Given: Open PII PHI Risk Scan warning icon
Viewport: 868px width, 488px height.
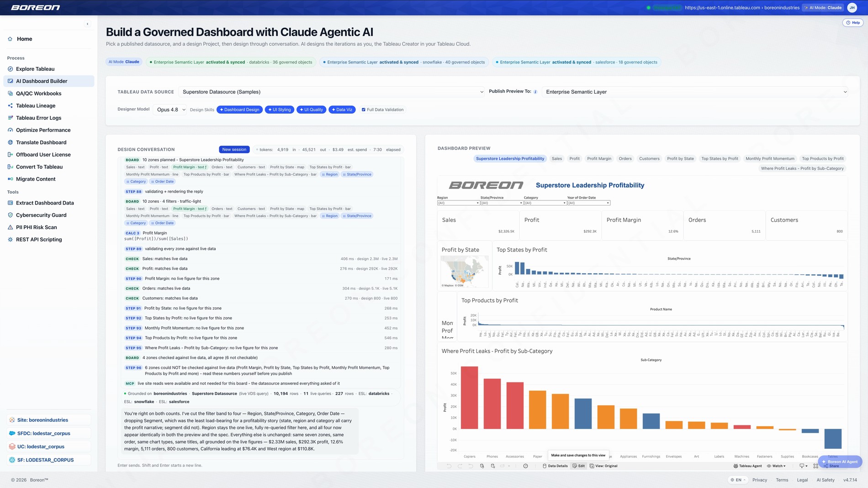Looking at the screenshot, I should pos(10,227).
